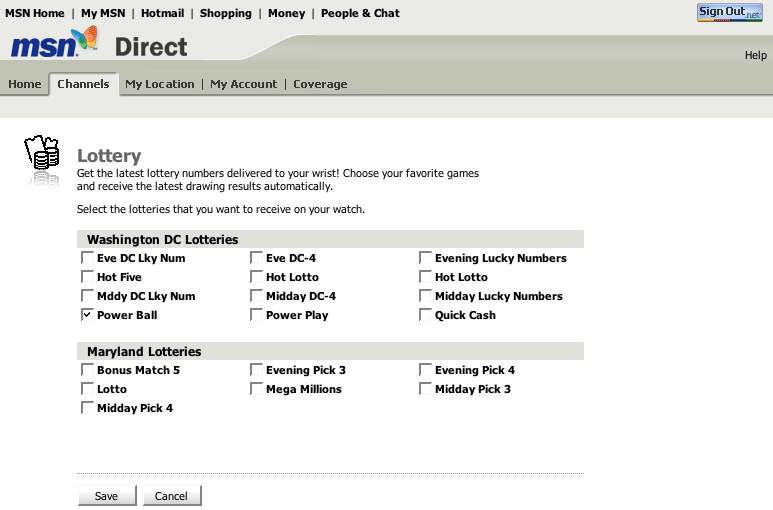773x510 pixels.
Task: Check Hot Lotto below Evening Lucky Numbers
Action: tap(425, 277)
